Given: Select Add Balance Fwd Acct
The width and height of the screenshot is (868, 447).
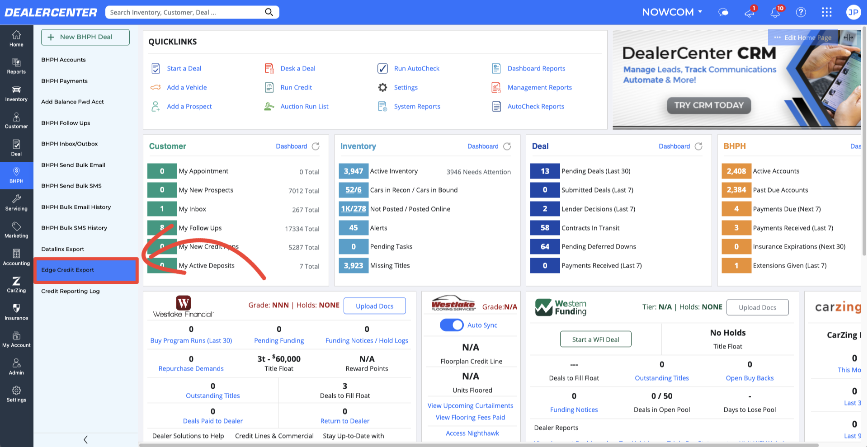Looking at the screenshot, I should point(72,102).
